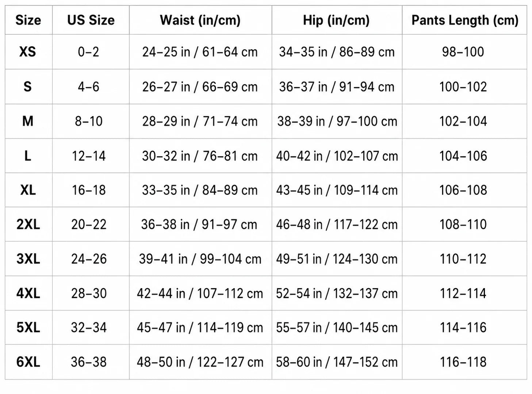Select the Pants Length (cm) header
This screenshot has width=532, height=394.
click(x=465, y=20)
